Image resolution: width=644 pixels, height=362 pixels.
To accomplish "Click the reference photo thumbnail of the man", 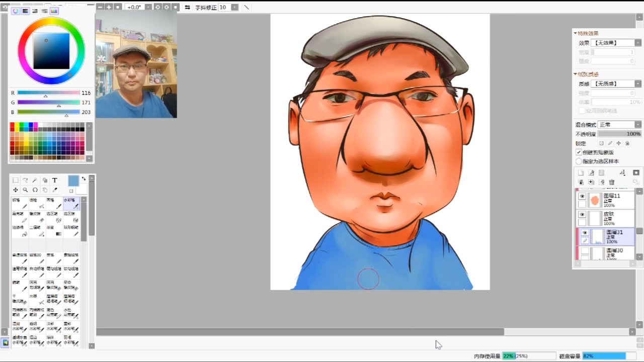I will (136, 64).
